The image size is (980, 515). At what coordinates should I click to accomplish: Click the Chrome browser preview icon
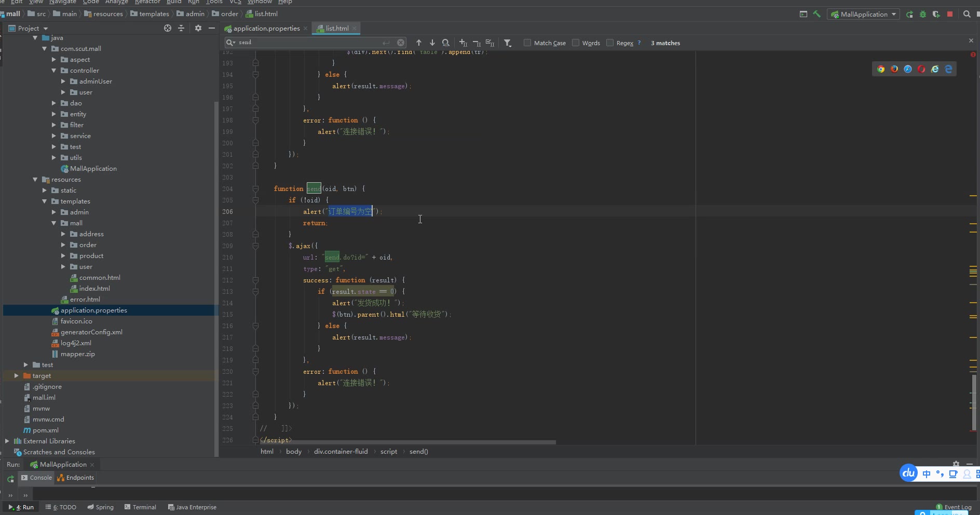pyautogui.click(x=881, y=69)
